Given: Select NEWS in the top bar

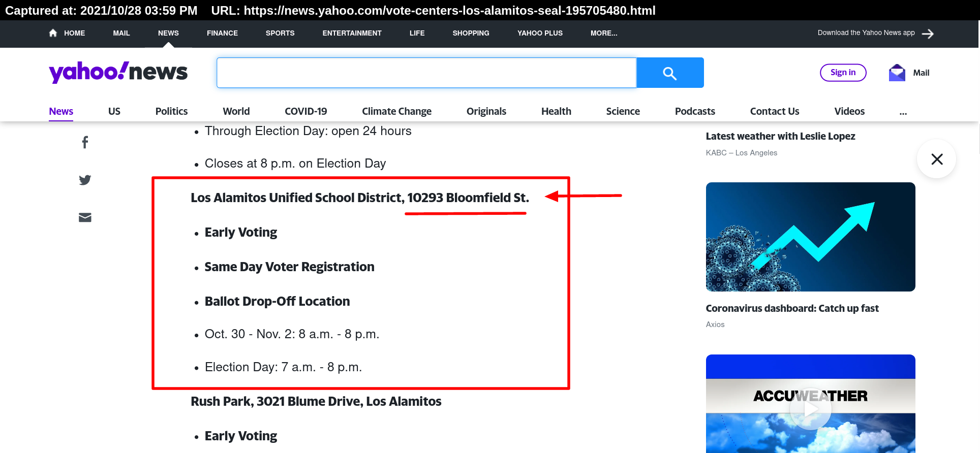Looking at the screenshot, I should tap(168, 33).
